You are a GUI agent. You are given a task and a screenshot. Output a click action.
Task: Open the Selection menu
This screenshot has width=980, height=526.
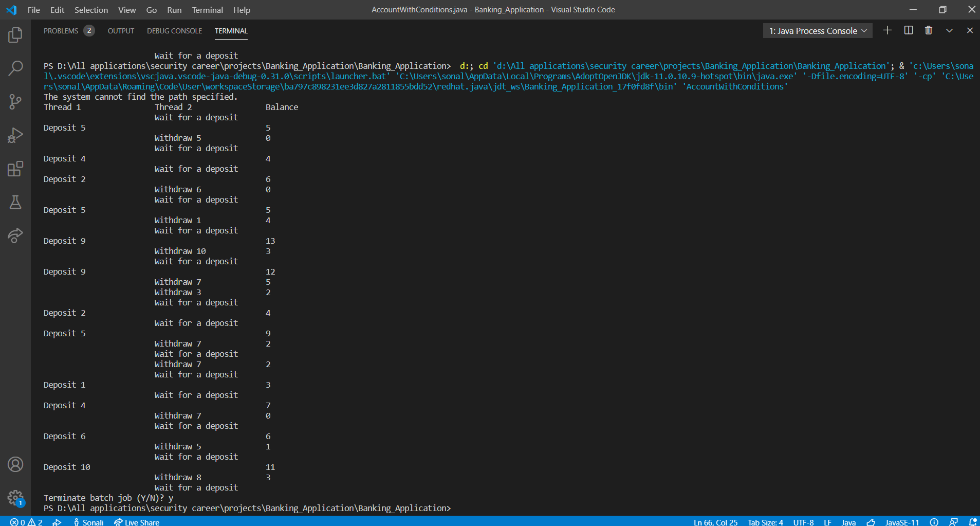[91, 10]
